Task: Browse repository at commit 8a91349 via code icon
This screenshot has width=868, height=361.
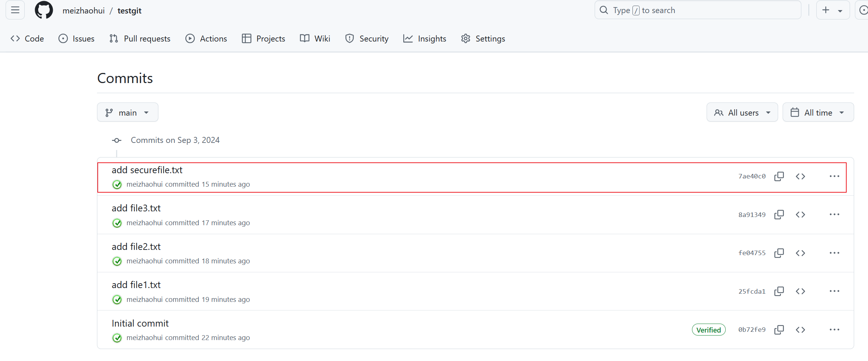Action: click(801, 214)
